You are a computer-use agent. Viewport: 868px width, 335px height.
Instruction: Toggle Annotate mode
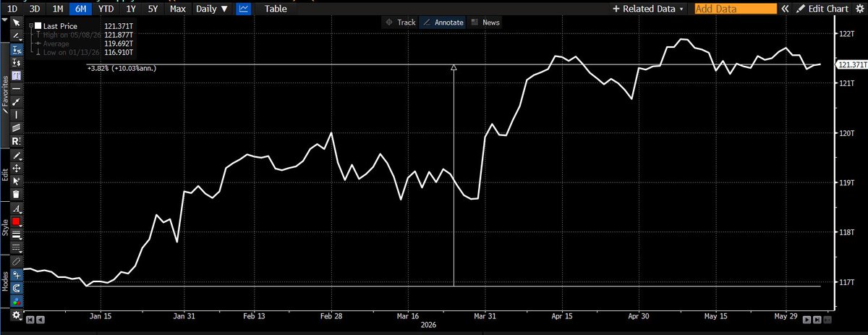(x=443, y=22)
